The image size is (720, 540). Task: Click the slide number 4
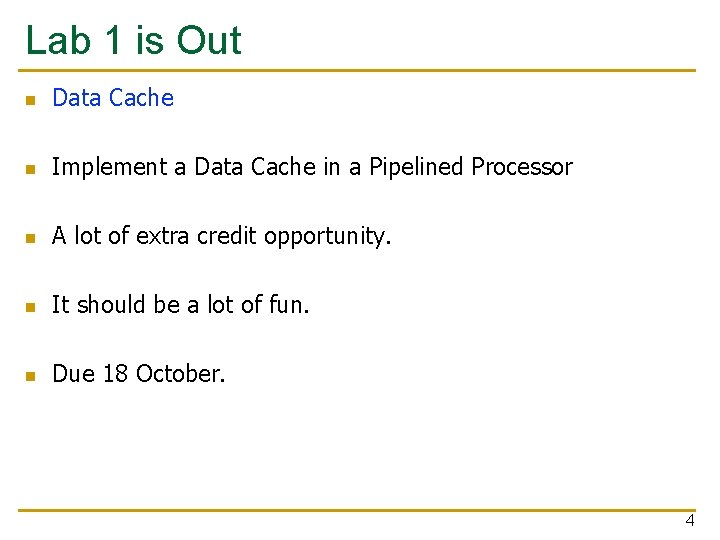point(689,521)
